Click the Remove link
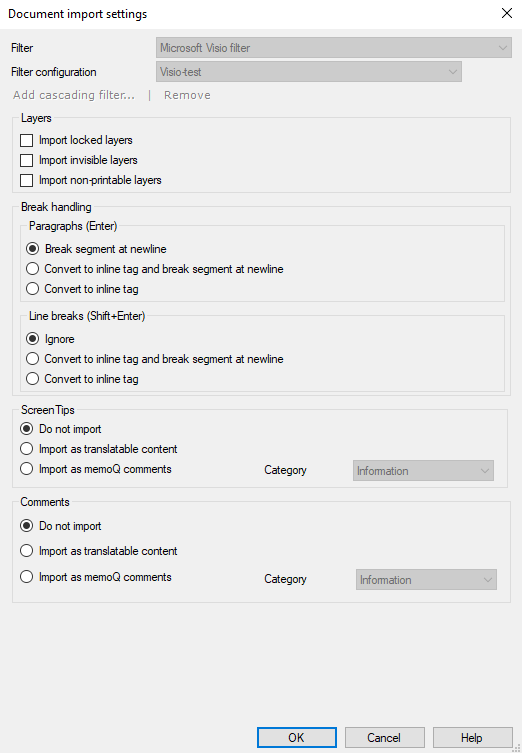 click(x=187, y=95)
